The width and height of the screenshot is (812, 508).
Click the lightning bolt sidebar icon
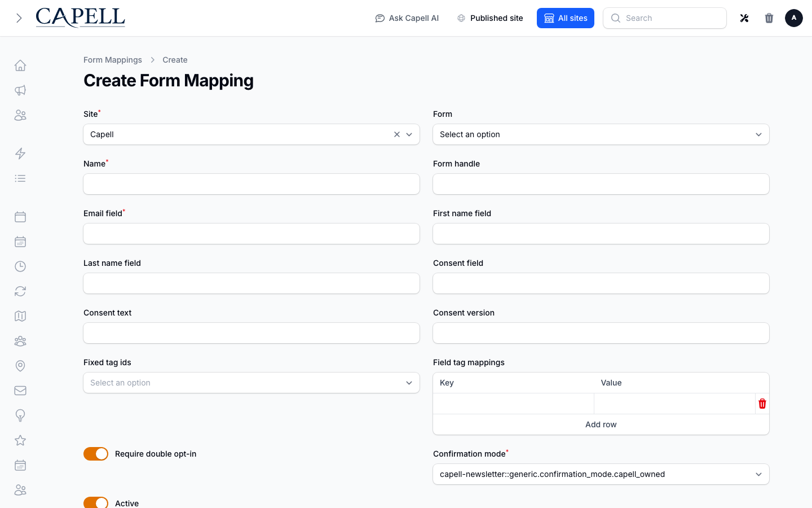(20, 154)
